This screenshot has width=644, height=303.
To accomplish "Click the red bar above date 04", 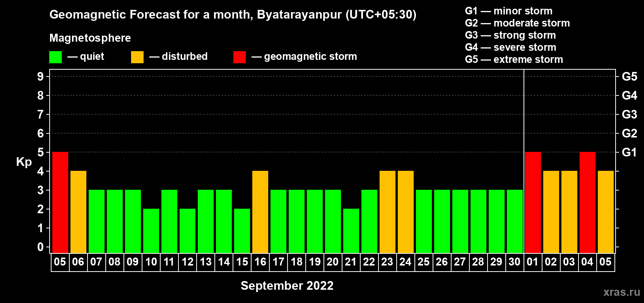I will click(x=588, y=202).
